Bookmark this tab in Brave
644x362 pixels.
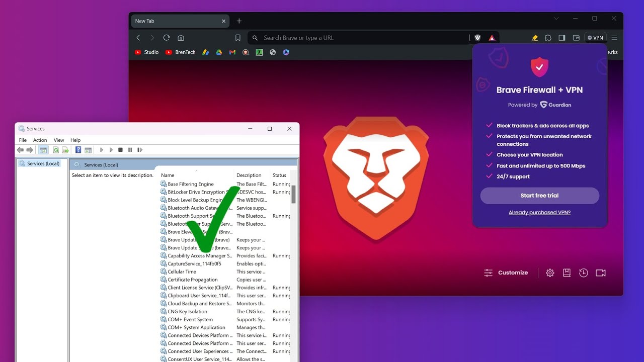[238, 38]
